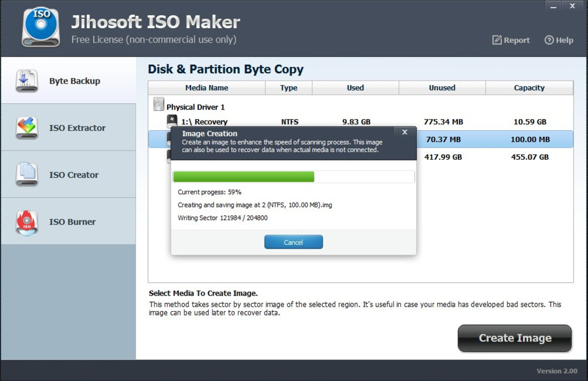Click the NTFS type of Recovery partition

point(290,122)
